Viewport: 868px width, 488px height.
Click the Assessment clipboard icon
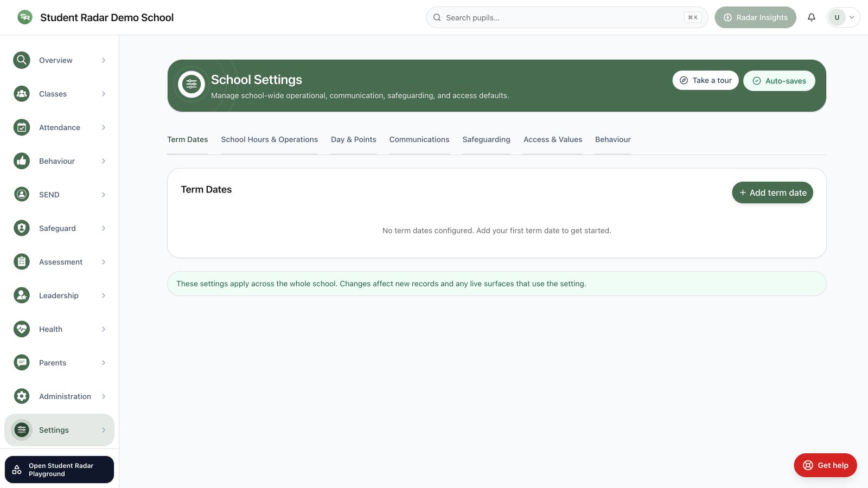coord(22,262)
